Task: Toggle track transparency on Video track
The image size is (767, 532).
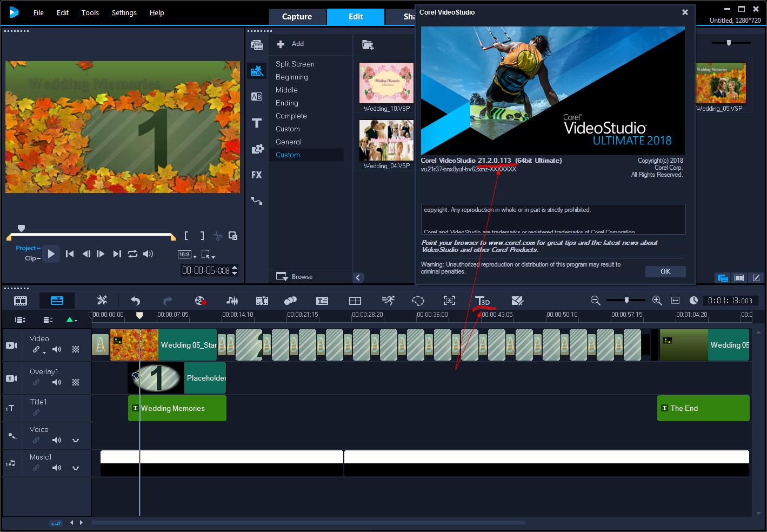Action: pyautogui.click(x=76, y=350)
